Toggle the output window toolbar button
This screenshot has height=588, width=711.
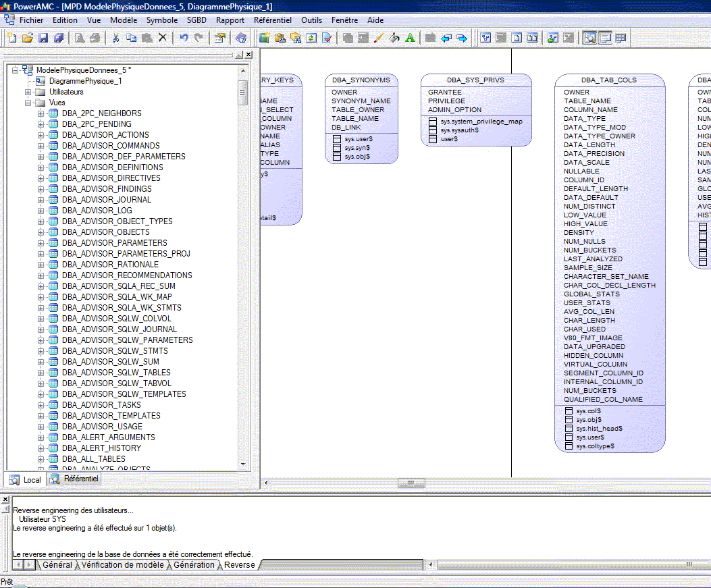coord(605,38)
